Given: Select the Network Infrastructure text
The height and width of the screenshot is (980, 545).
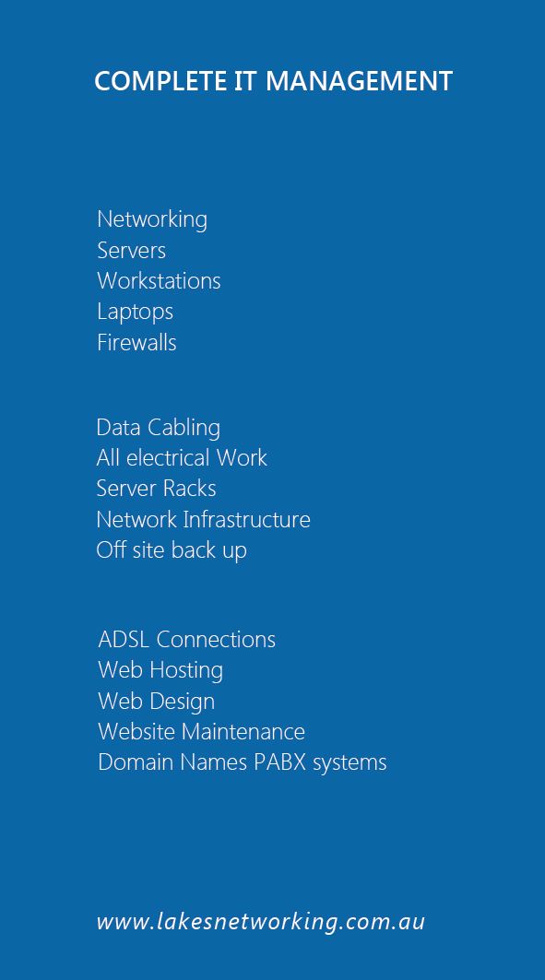Looking at the screenshot, I should point(203,519).
